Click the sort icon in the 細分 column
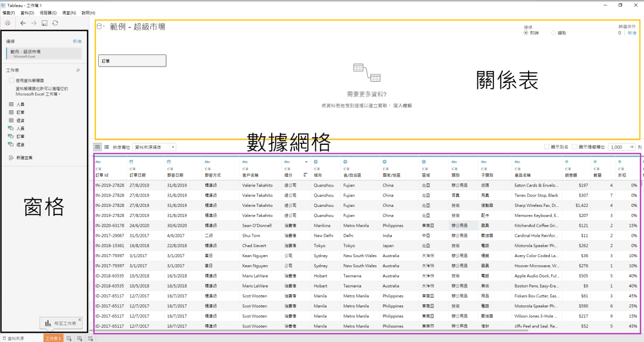This screenshot has width=644, height=342. tap(306, 175)
